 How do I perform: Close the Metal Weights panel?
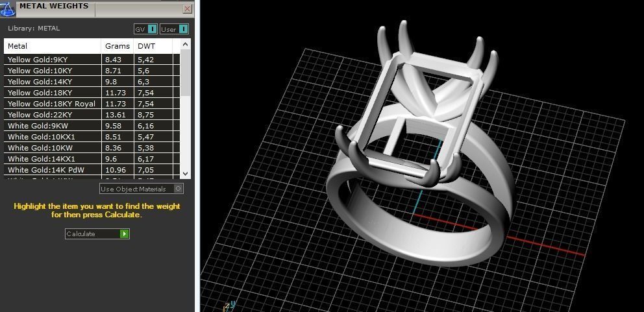(x=187, y=8)
